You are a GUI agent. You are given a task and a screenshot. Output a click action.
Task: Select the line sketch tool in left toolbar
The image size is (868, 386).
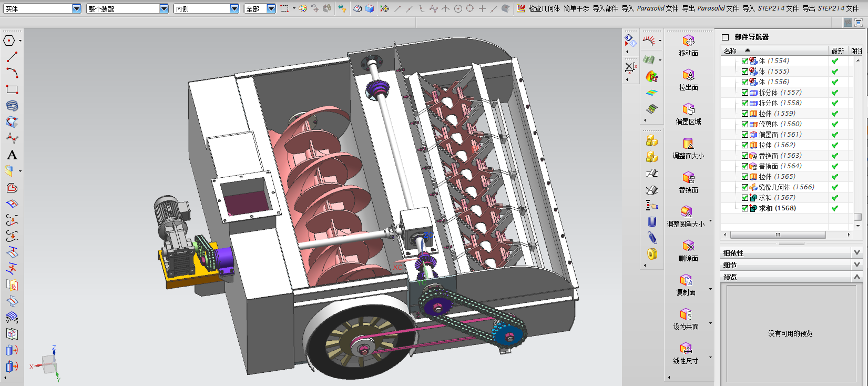tap(12, 57)
